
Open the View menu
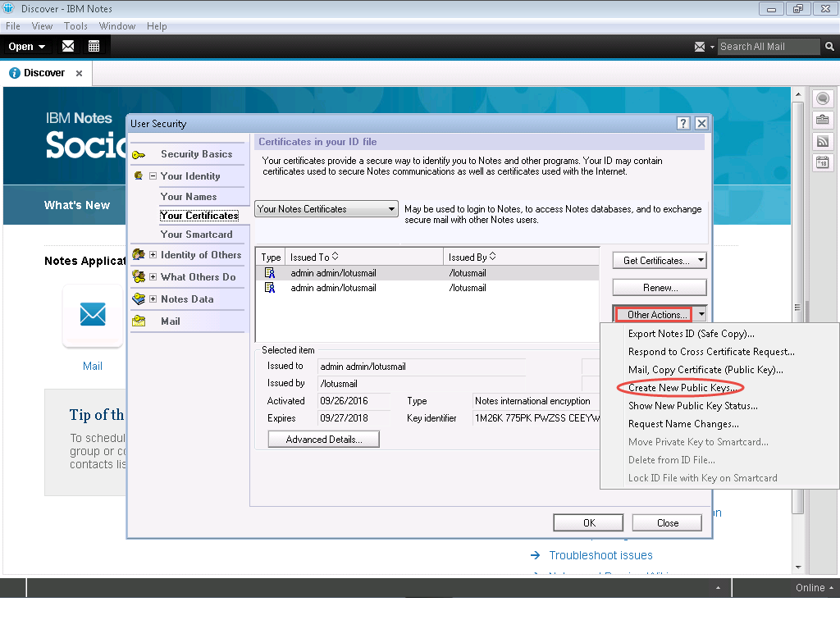tap(42, 26)
